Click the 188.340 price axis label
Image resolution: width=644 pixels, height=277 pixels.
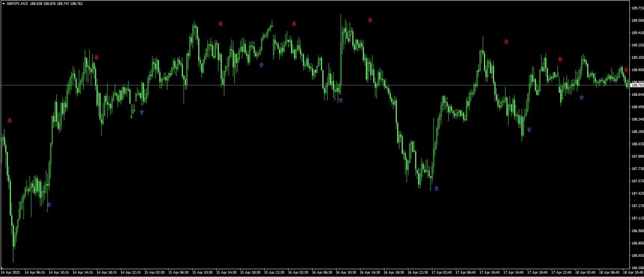638,119
